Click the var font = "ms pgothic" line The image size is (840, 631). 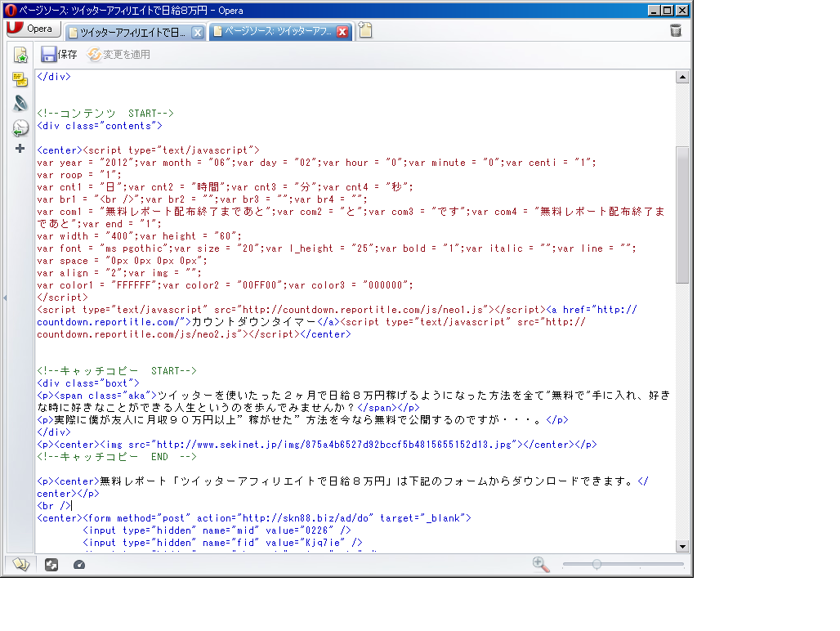click(x=337, y=248)
